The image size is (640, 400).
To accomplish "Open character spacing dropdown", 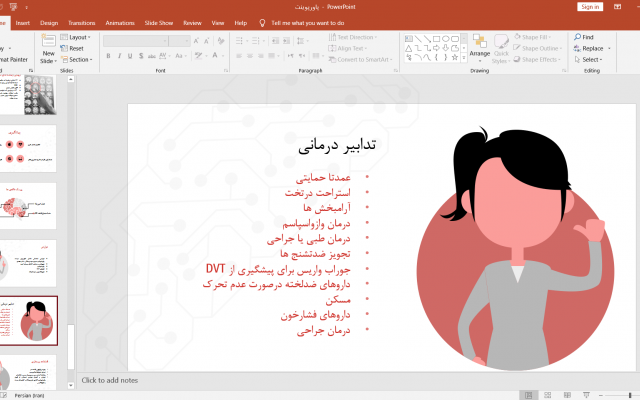I will tap(164, 56).
